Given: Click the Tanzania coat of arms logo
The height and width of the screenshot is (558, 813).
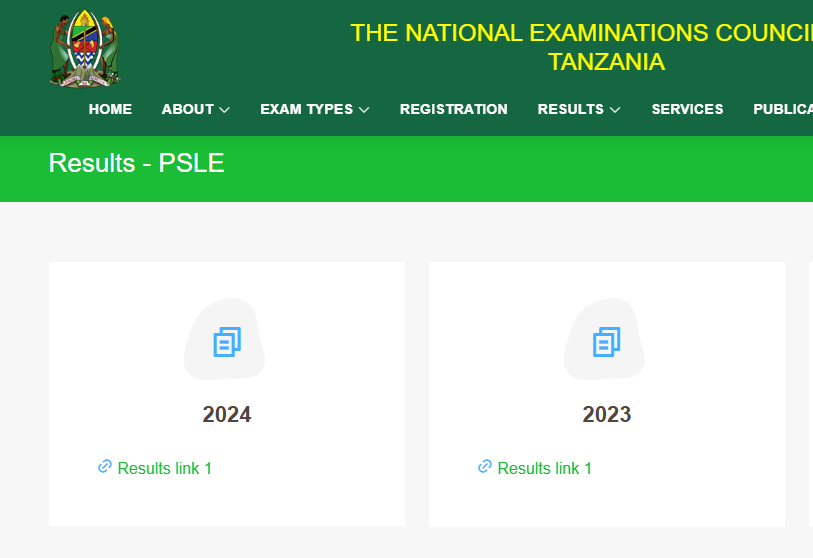Looking at the screenshot, I should point(85,49).
